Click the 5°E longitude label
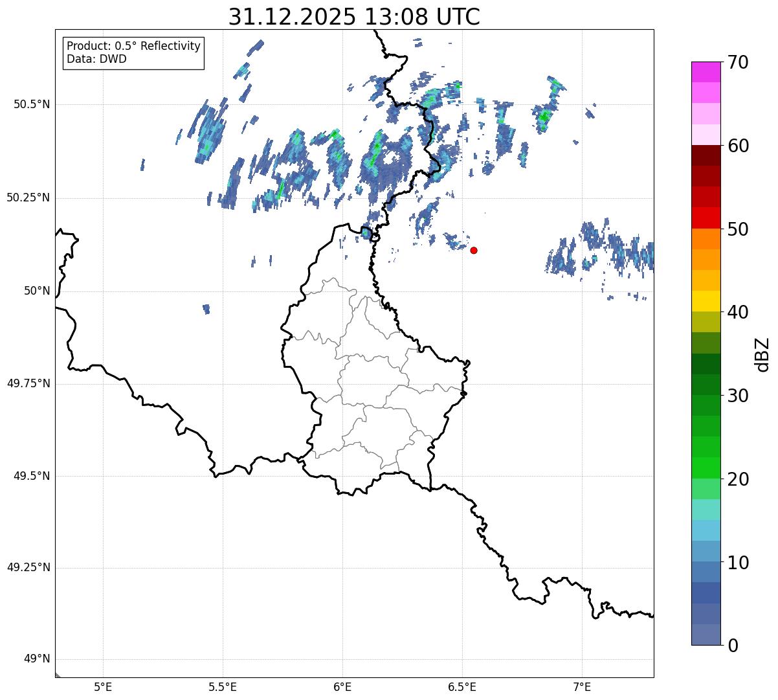 (103, 687)
